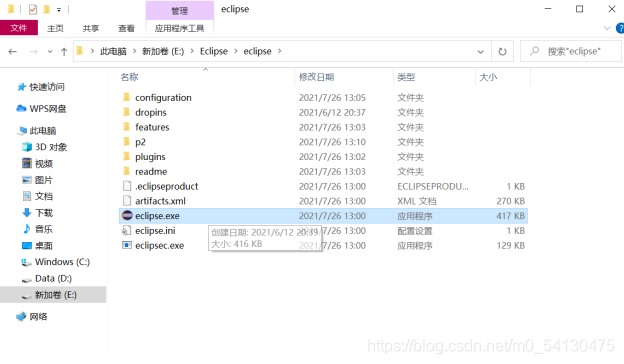Select the dropins folder icon
This screenshot has width=624, height=364.
(127, 112)
